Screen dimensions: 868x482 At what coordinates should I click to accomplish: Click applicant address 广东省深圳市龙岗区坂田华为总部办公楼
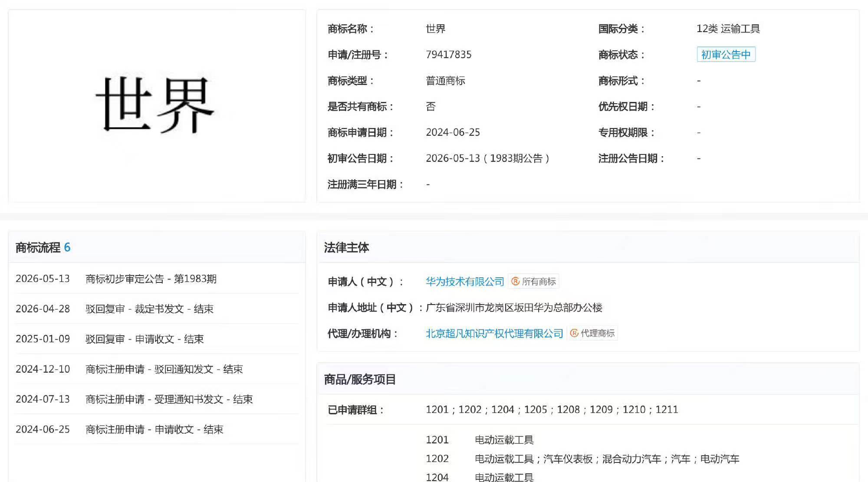tap(514, 308)
